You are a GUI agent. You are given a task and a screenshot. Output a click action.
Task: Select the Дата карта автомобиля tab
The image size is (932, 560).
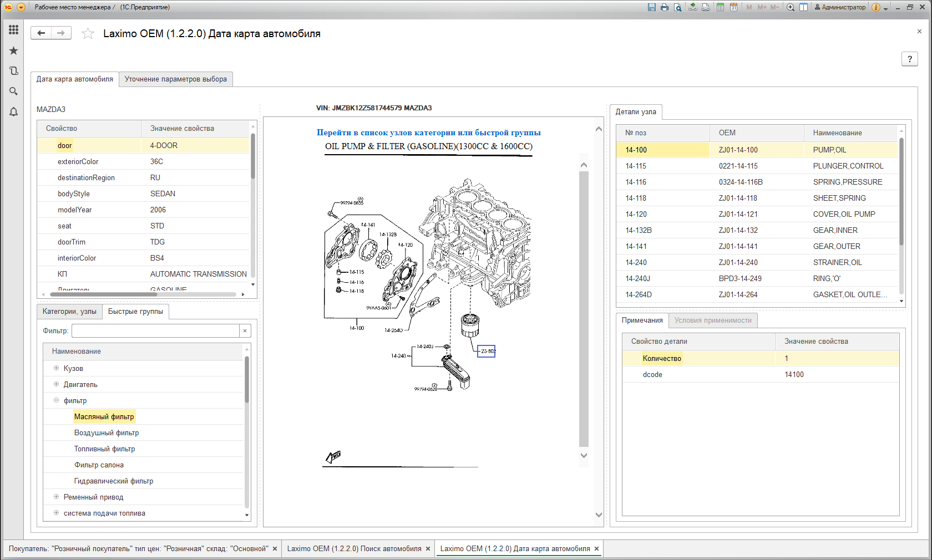74,79
